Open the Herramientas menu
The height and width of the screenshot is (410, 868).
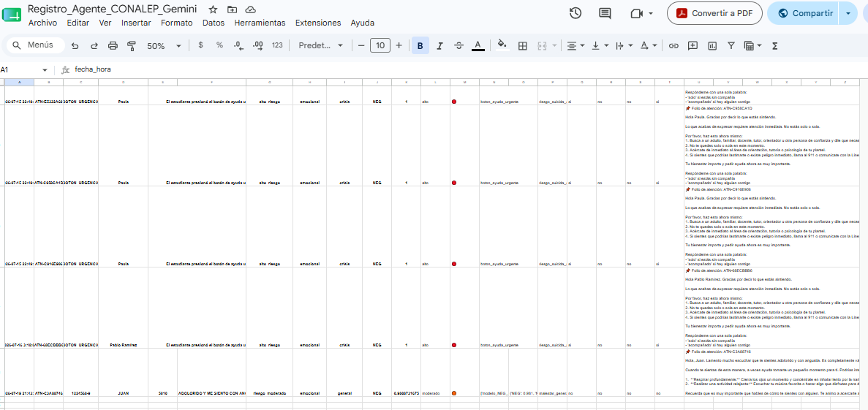(x=260, y=23)
